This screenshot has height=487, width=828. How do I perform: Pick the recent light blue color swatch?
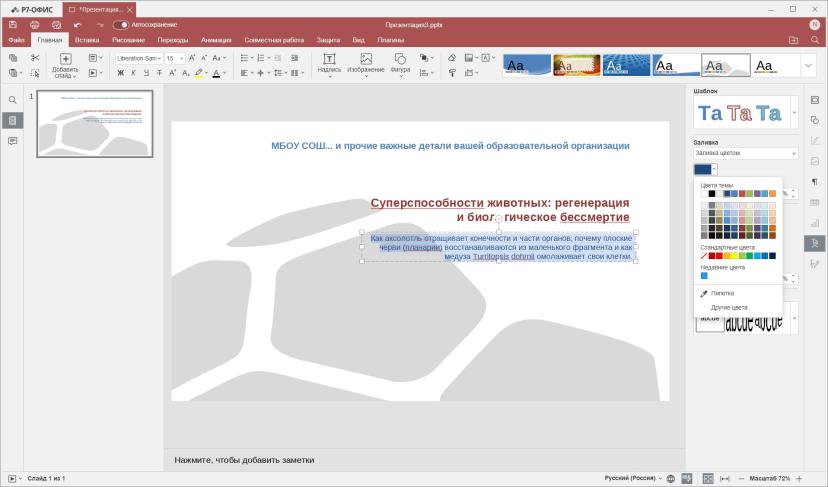click(704, 276)
